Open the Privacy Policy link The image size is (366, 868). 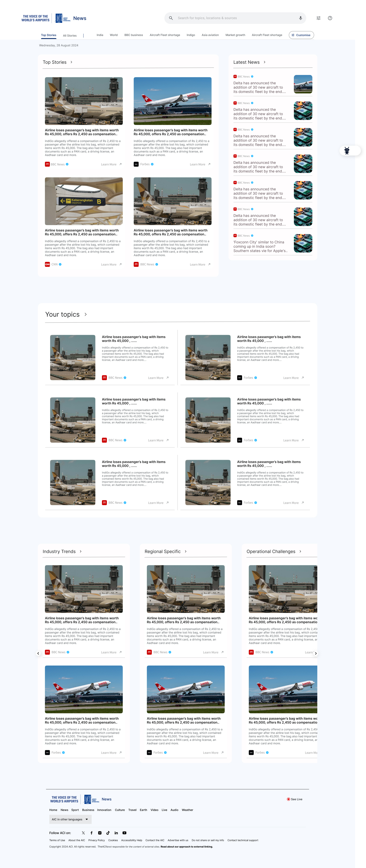coord(97,840)
